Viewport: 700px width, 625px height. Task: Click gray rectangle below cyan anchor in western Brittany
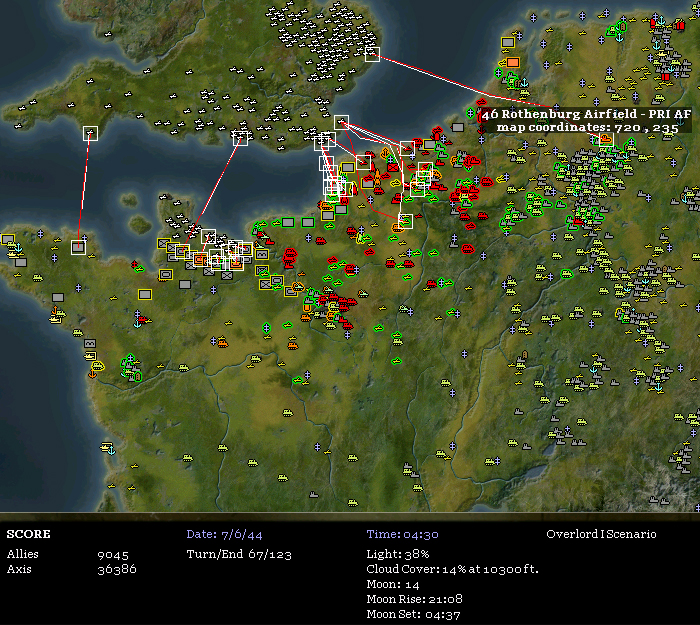[x=21, y=262]
